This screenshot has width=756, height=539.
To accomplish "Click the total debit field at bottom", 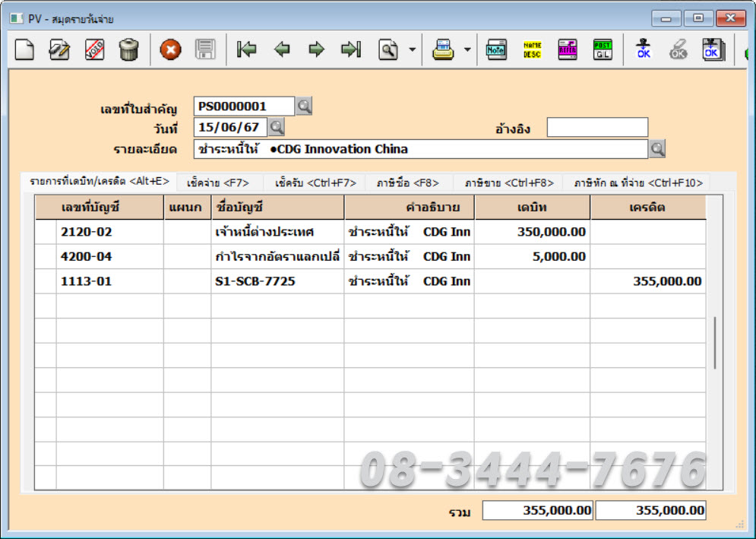I will (538, 511).
